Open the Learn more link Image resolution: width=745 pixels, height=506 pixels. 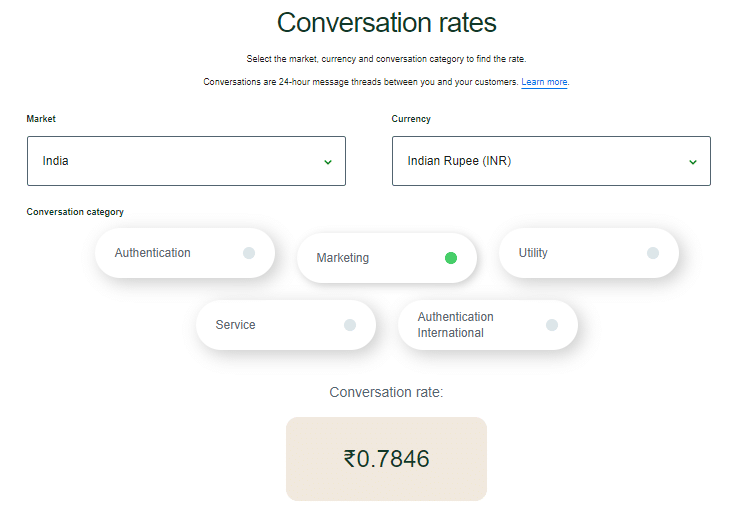[x=544, y=82]
